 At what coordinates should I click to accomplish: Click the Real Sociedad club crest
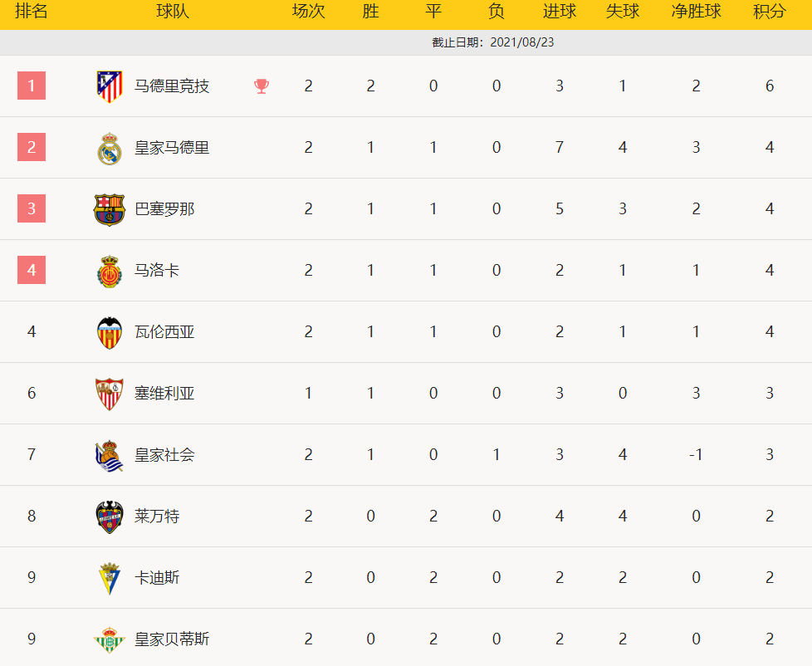(x=110, y=455)
